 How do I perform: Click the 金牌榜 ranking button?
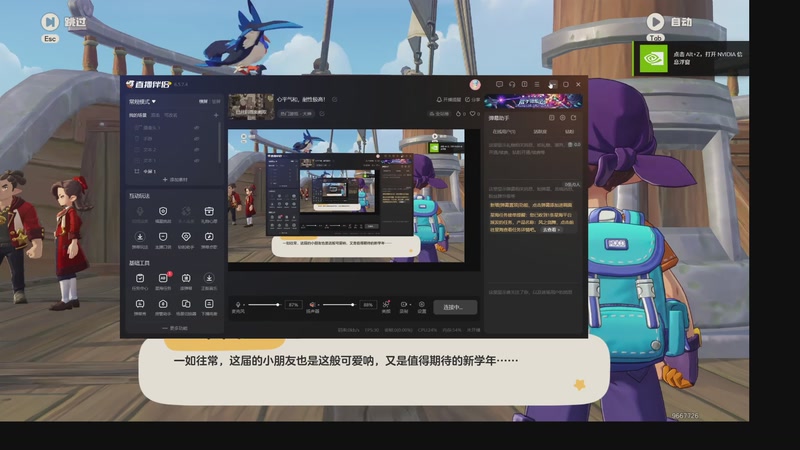439,114
